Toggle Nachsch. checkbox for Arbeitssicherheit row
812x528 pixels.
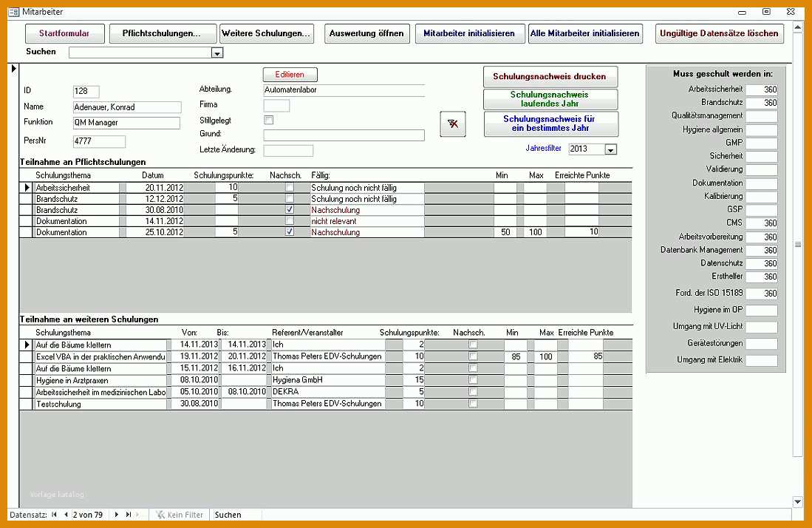(x=290, y=187)
